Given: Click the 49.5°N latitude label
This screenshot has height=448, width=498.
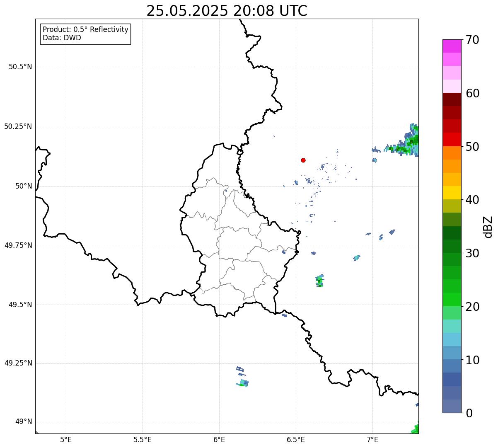Looking at the screenshot, I should (20, 305).
